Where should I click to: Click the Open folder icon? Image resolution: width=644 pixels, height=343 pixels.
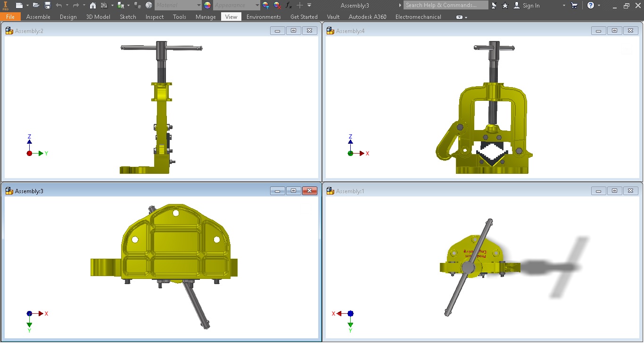36,5
